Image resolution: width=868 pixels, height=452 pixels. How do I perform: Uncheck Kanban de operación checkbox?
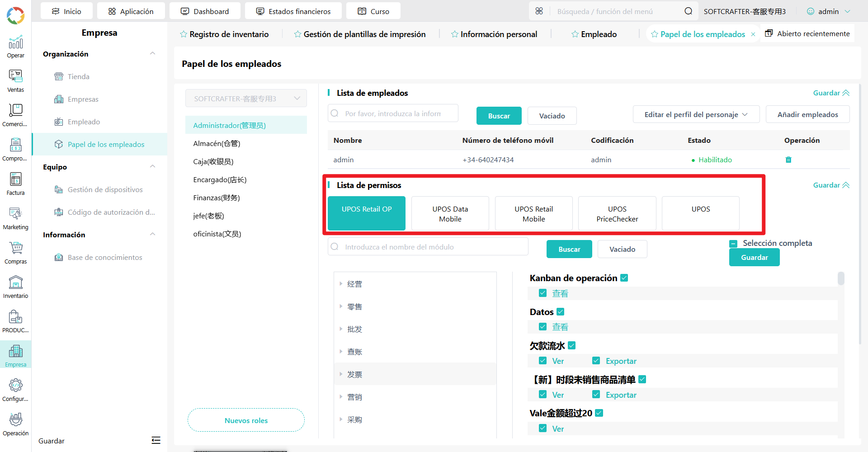(x=624, y=278)
